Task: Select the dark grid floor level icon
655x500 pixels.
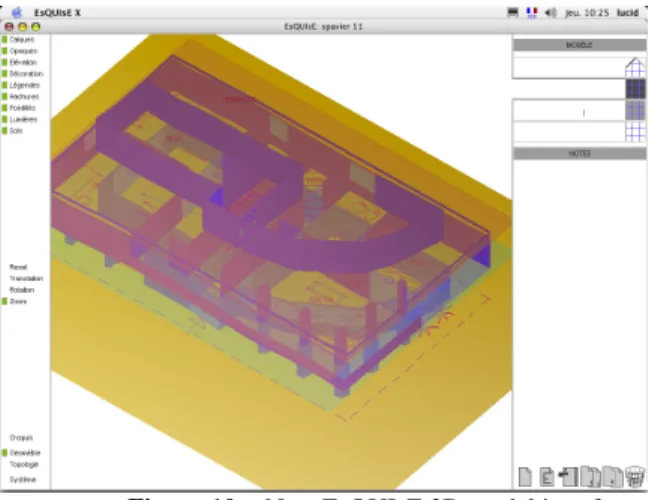Action: [x=635, y=89]
